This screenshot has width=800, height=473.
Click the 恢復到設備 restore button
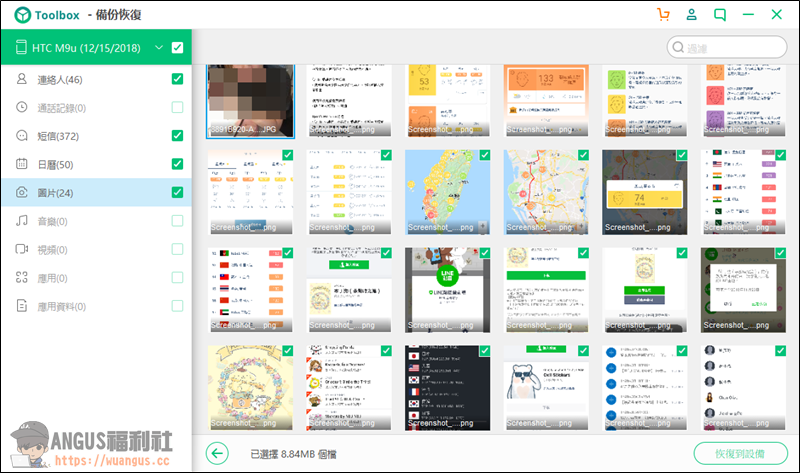tap(740, 454)
